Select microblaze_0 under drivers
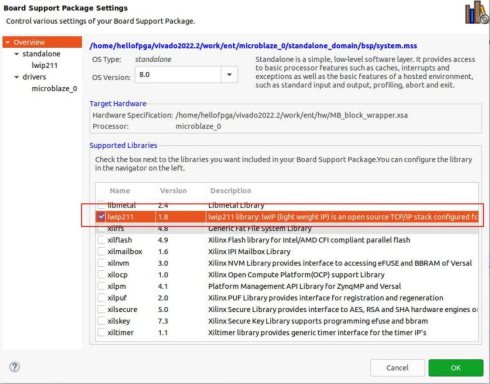Viewport: 490px width, 384px height. tap(54, 89)
